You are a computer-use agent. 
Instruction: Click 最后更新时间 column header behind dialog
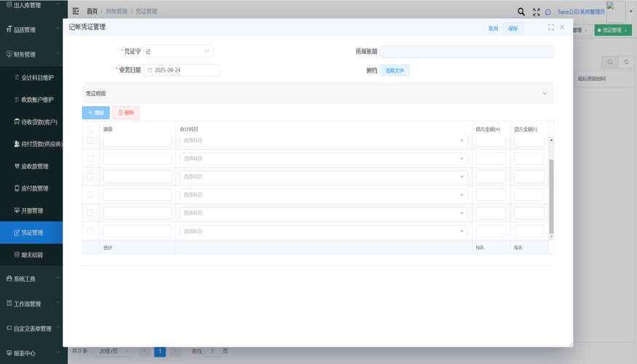pos(591,79)
